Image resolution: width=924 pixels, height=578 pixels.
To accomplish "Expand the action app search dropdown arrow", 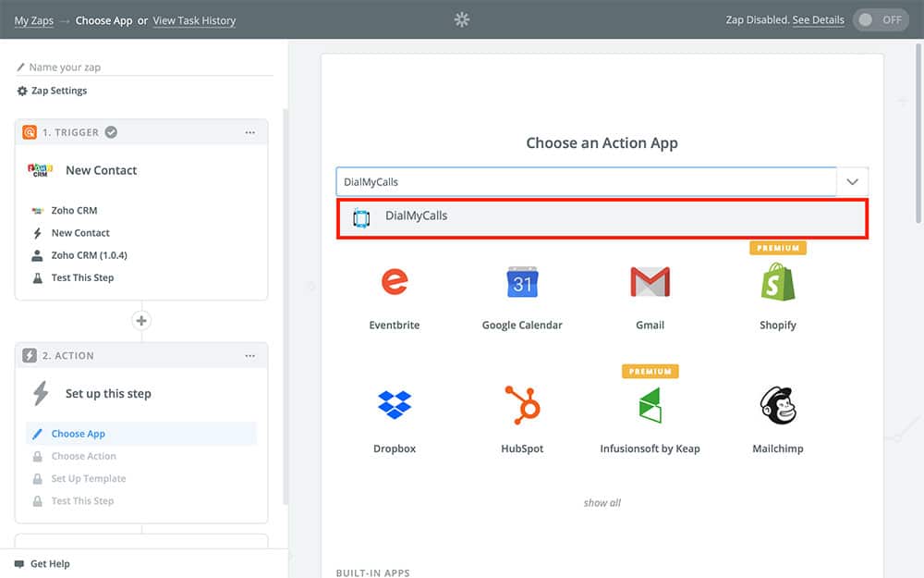I will pos(852,182).
